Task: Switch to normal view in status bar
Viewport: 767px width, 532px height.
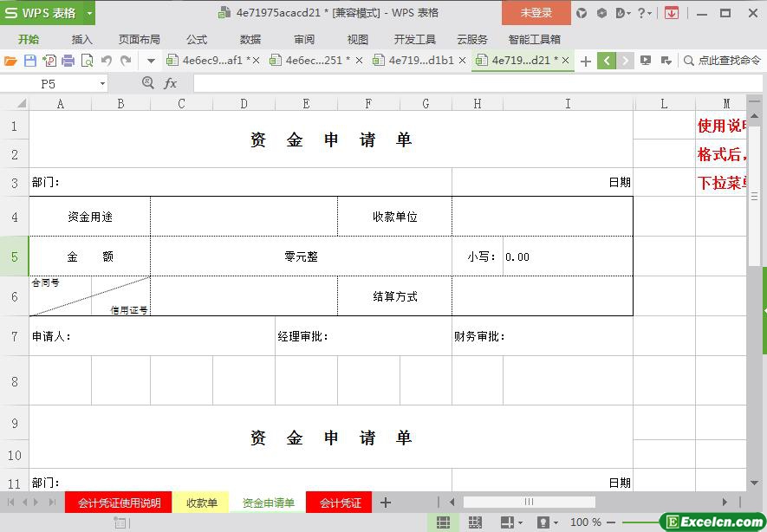Action: click(443, 522)
